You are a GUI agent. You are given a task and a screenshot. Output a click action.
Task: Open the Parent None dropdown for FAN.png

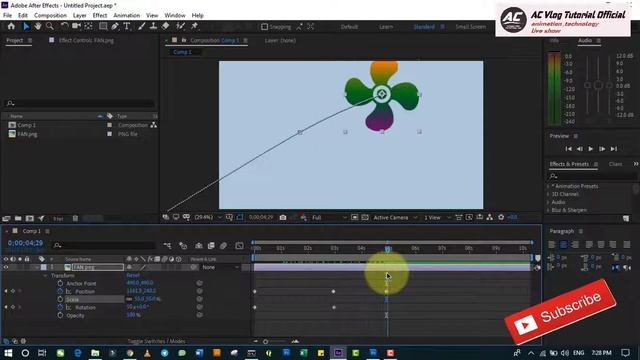tap(220, 267)
